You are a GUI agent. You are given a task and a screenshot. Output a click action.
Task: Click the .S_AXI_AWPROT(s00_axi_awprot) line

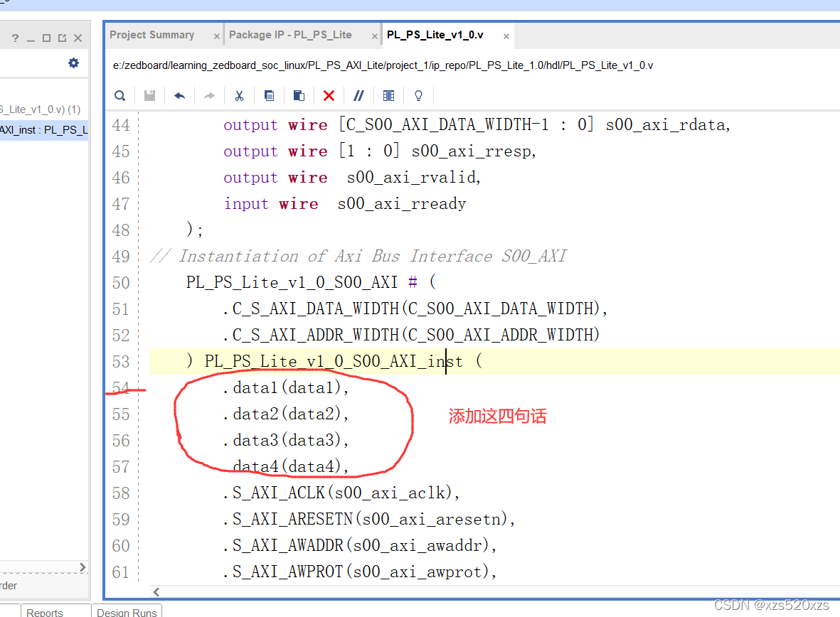click(360, 572)
